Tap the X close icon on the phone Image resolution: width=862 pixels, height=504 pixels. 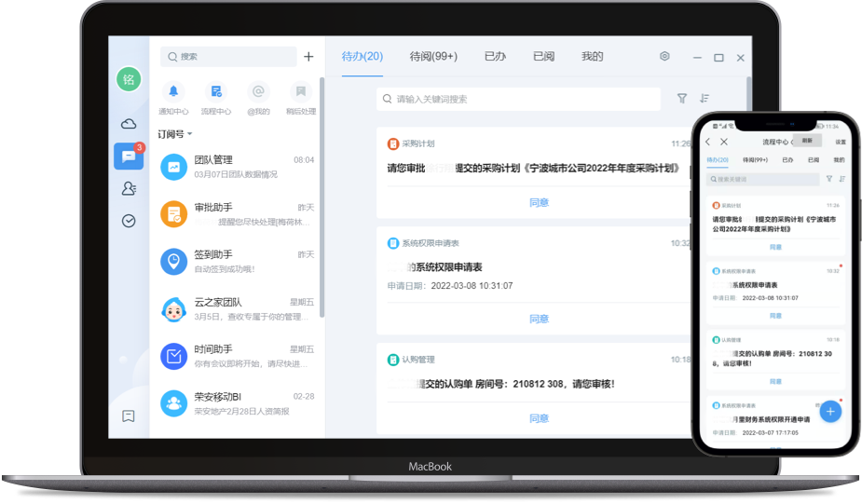724,142
